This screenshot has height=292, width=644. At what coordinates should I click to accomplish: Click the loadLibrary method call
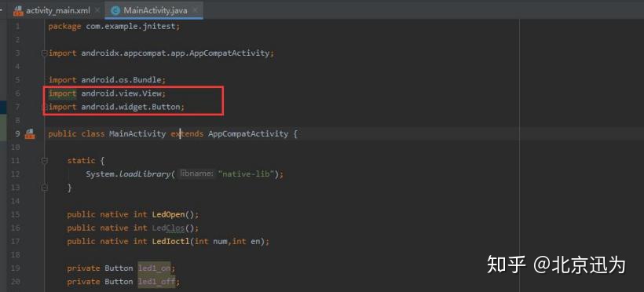tap(145, 174)
